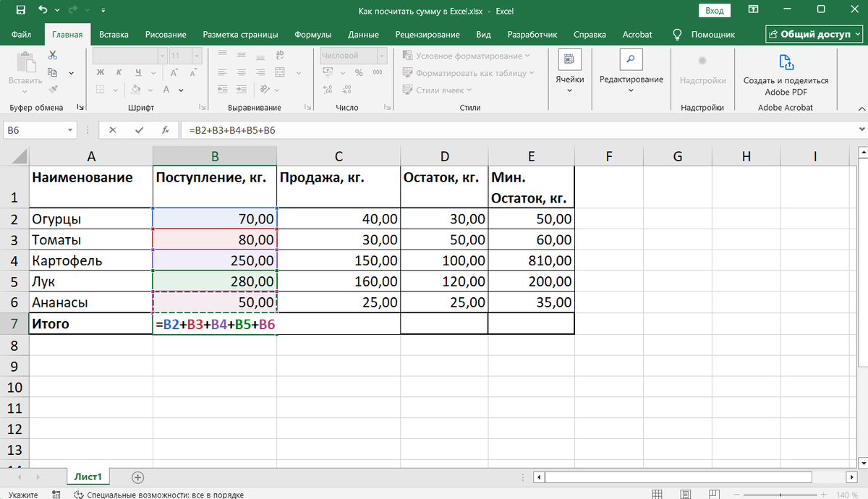
Task: Click the Вход sign-in button
Action: (716, 10)
